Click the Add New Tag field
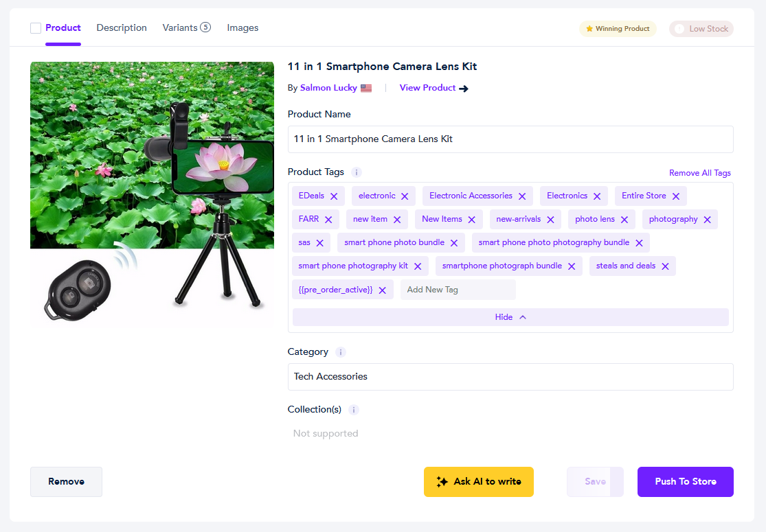Viewport: 766px width, 532px height. click(458, 290)
